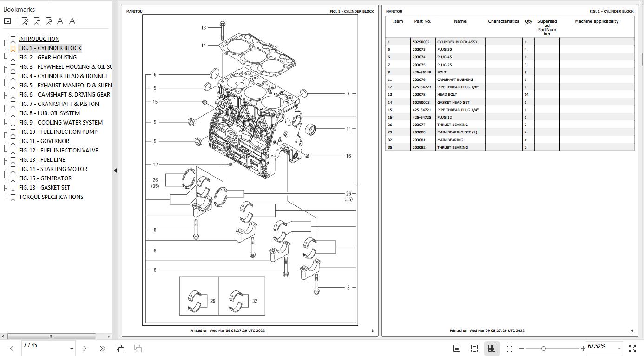Enable continuous scrolling page view

[x=474, y=348]
